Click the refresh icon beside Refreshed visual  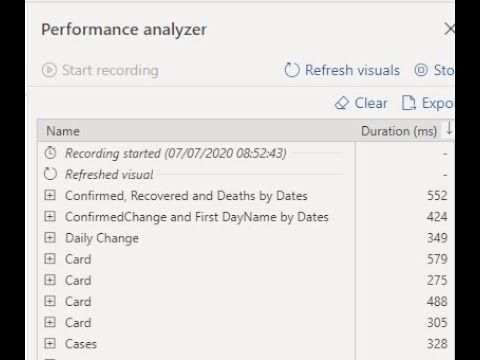click(50, 174)
